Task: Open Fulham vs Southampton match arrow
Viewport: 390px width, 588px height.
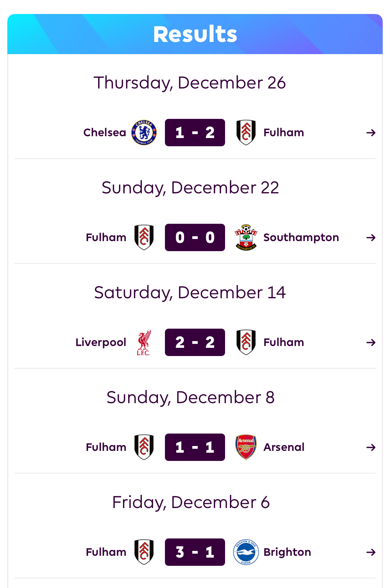Action: tap(371, 237)
